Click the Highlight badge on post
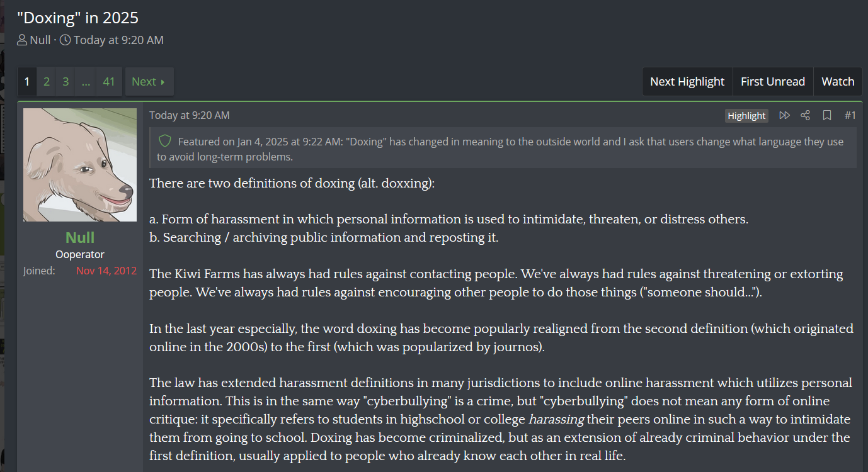Viewport: 868px width, 472px height. click(746, 116)
